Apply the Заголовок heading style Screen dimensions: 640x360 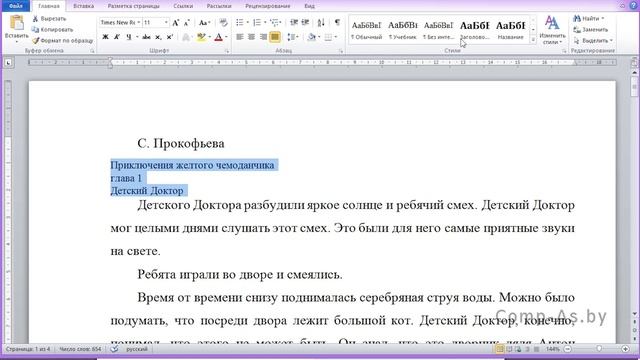[474, 30]
